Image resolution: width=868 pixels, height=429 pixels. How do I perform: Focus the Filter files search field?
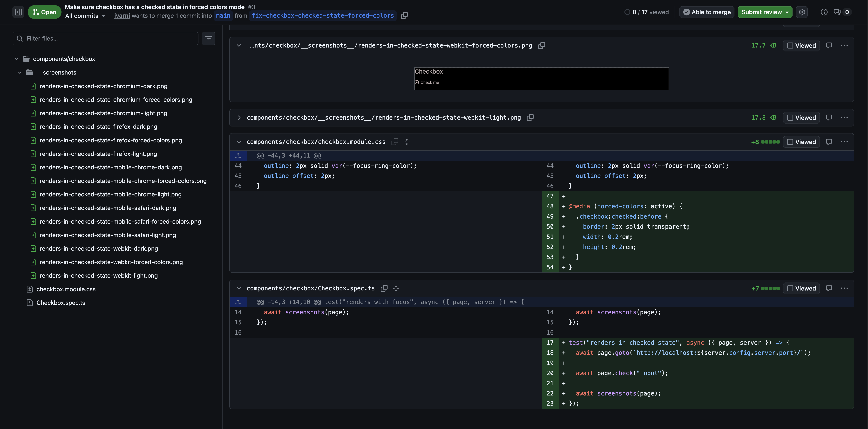(x=105, y=38)
